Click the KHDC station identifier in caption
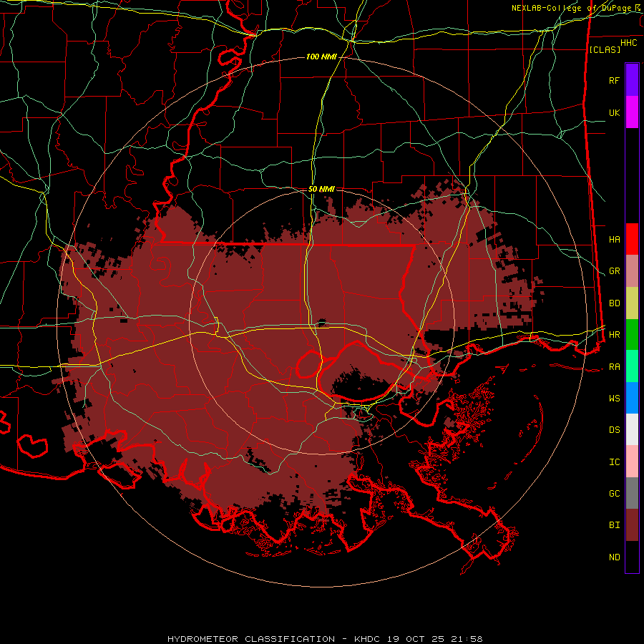This screenshot has height=644, width=644. pyautogui.click(x=368, y=639)
